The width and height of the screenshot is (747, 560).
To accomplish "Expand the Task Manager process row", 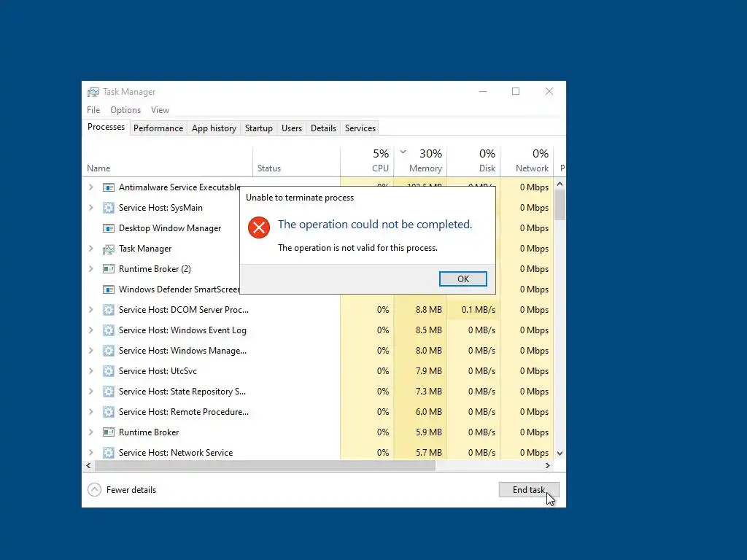I will [x=91, y=249].
